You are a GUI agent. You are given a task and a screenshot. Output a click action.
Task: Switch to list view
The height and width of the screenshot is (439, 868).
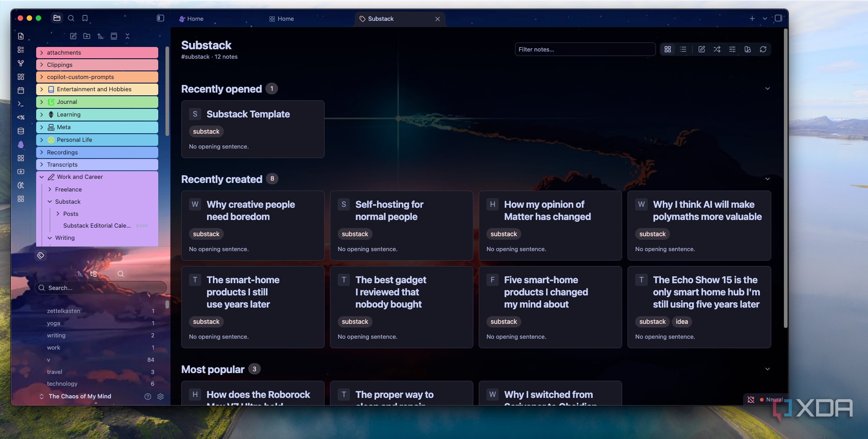683,49
